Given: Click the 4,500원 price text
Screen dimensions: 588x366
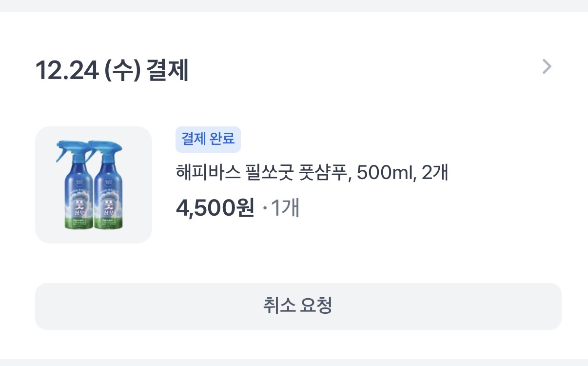Looking at the screenshot, I should tap(215, 209).
